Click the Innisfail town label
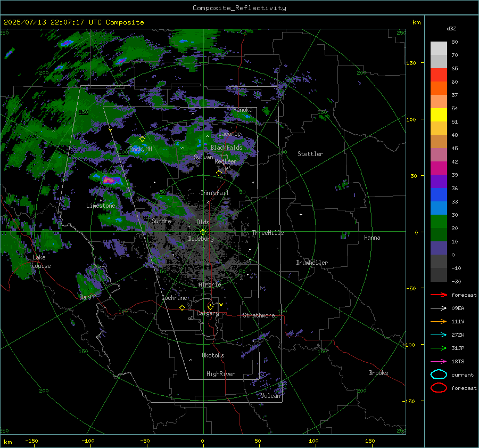Viewport: 479px width, 448px height. [x=214, y=193]
